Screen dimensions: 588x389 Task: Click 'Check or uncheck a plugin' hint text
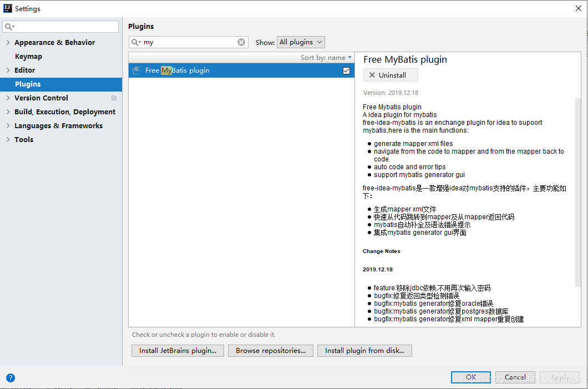204,335
